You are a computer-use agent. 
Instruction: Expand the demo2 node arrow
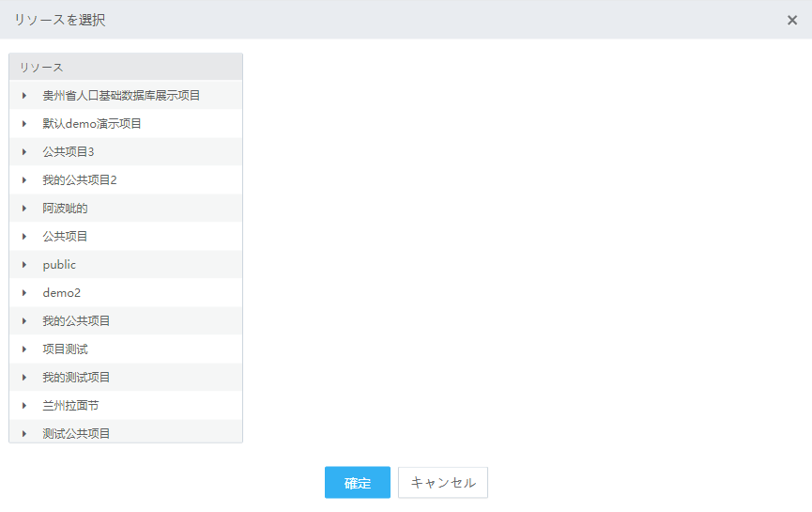[x=24, y=293]
